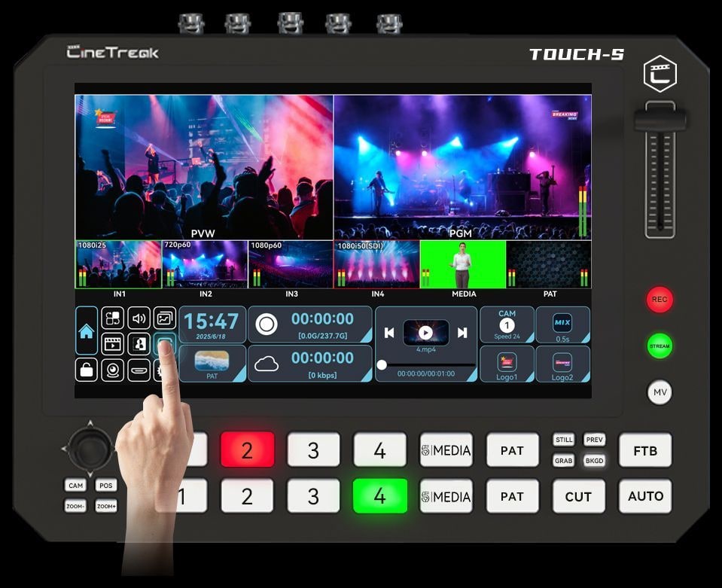The image size is (722, 588).
Task: Tap the Logo2 overlay icon
Action: click(x=562, y=362)
